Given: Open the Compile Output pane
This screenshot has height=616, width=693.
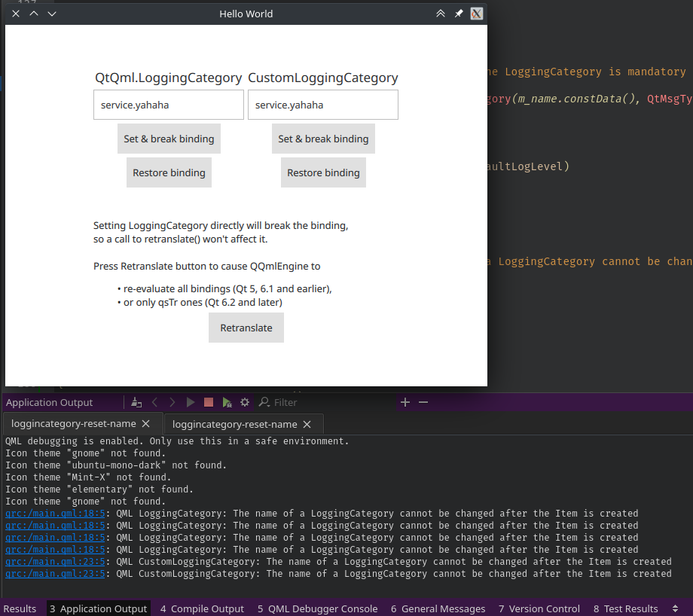Looking at the screenshot, I should click(202, 608).
